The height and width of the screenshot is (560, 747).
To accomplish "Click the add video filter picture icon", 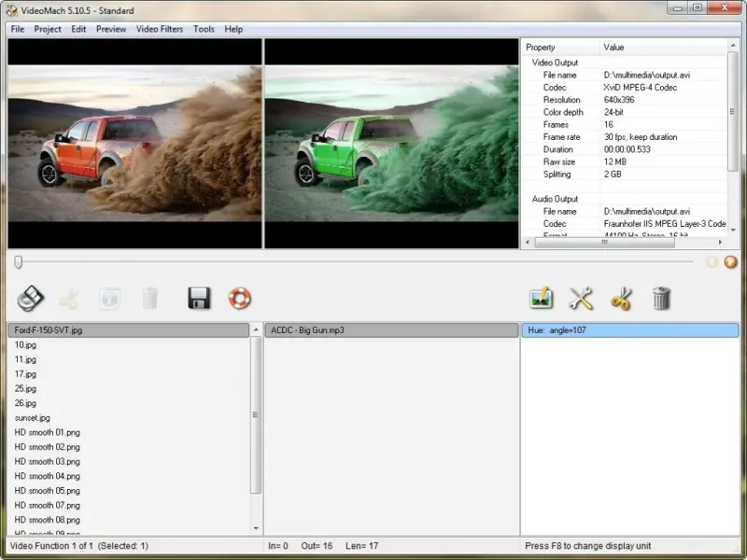I will [541, 298].
